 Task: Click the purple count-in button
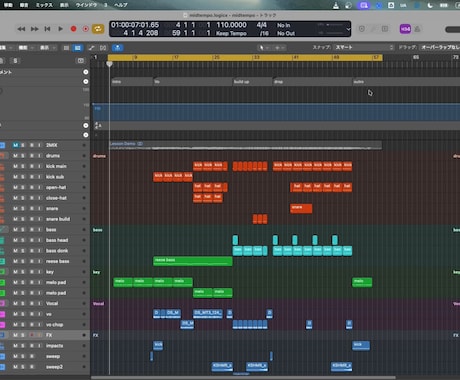[x=405, y=29]
